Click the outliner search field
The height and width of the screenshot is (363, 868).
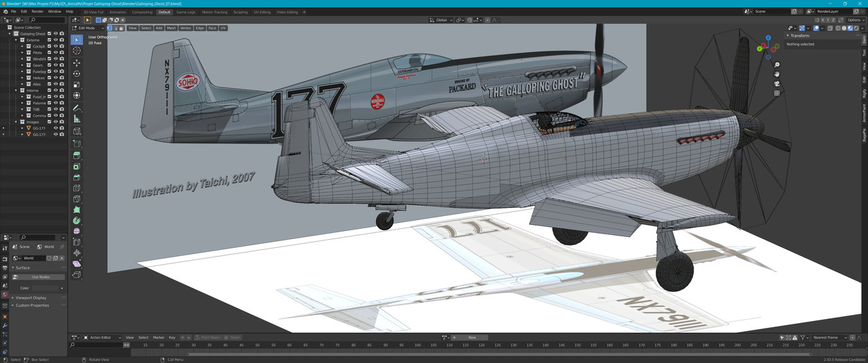48,20
